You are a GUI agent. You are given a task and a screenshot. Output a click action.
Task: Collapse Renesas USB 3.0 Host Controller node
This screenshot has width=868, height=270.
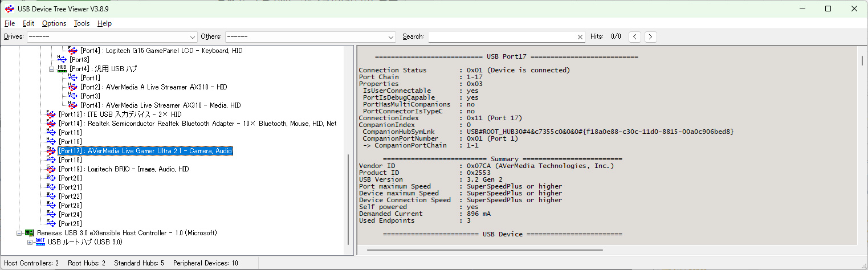pos(19,233)
